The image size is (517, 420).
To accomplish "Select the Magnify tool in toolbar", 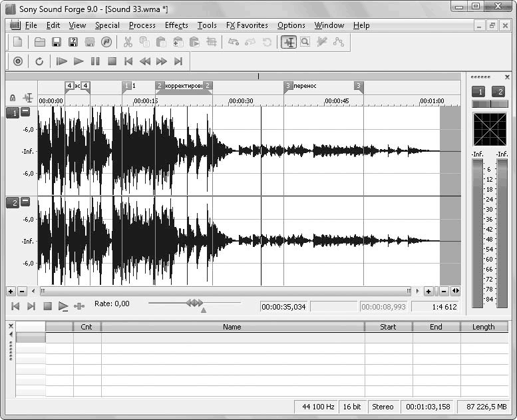I will (305, 42).
